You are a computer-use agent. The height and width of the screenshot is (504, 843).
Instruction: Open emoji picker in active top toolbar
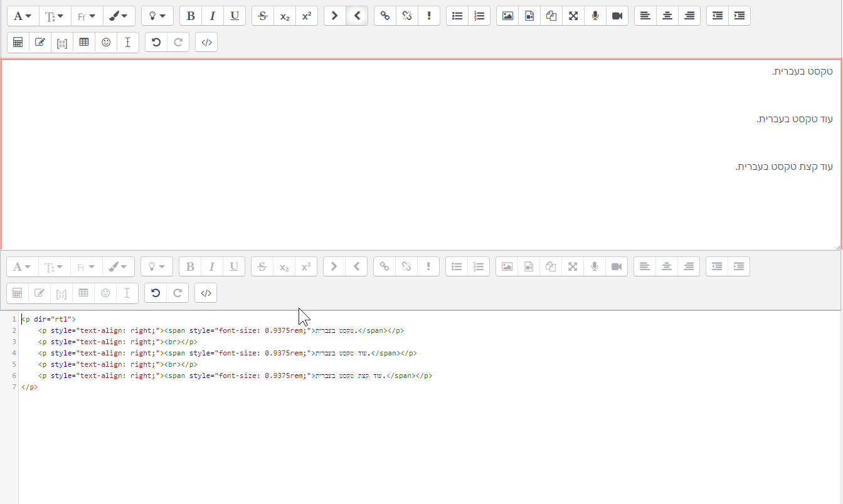[x=106, y=42]
